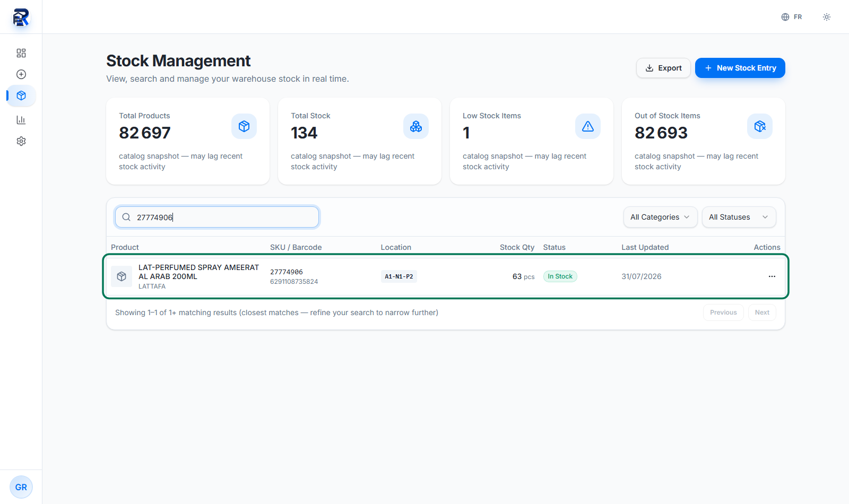Click the magnifier icon in search field
Image resolution: width=849 pixels, height=504 pixels.
126,217
